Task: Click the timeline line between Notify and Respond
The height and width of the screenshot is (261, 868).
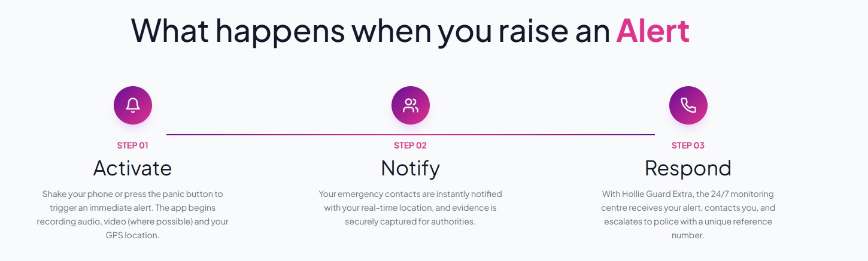Action: tap(542, 135)
